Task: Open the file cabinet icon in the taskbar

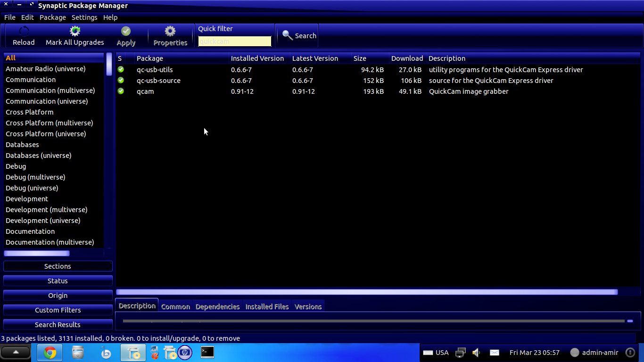Action: point(78,353)
